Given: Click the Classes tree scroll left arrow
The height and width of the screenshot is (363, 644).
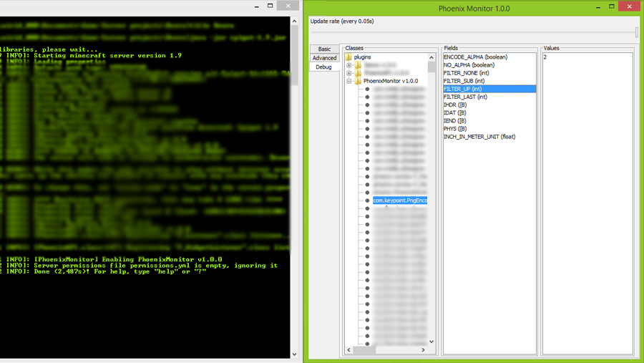Looking at the screenshot, I should pos(348,350).
